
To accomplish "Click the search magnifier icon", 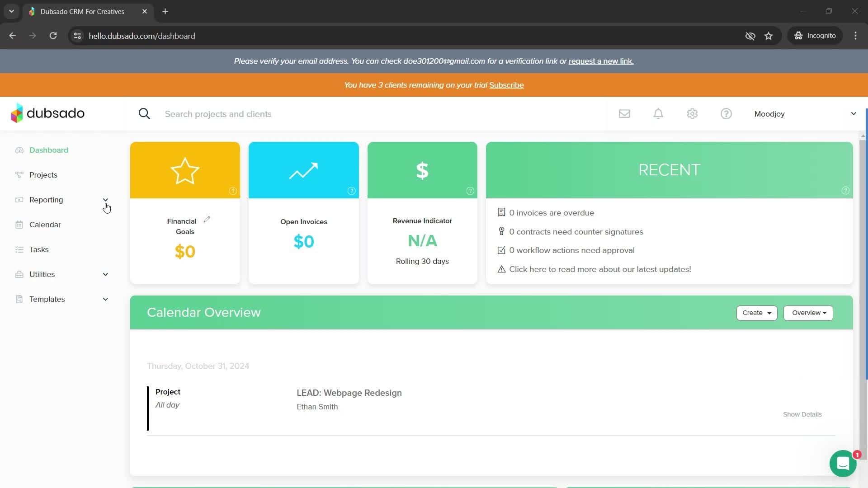I will click(144, 114).
